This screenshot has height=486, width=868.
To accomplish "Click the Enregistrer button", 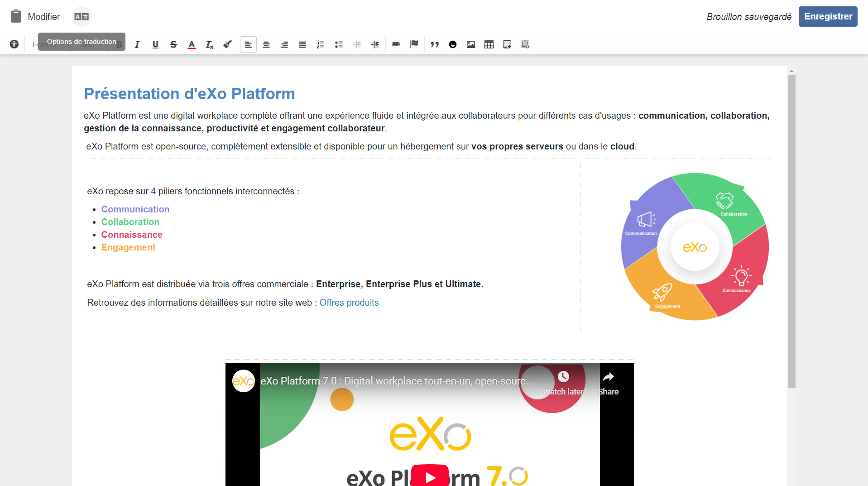I will [x=828, y=17].
